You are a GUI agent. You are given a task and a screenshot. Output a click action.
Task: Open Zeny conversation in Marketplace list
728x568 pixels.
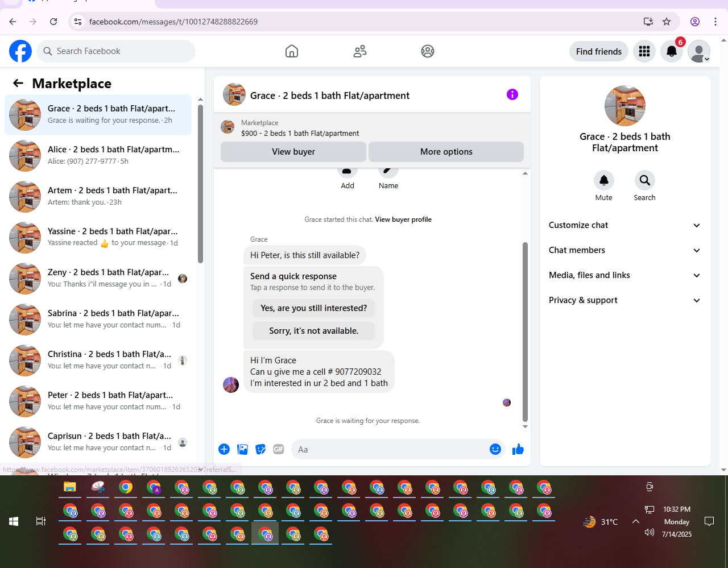(98, 279)
